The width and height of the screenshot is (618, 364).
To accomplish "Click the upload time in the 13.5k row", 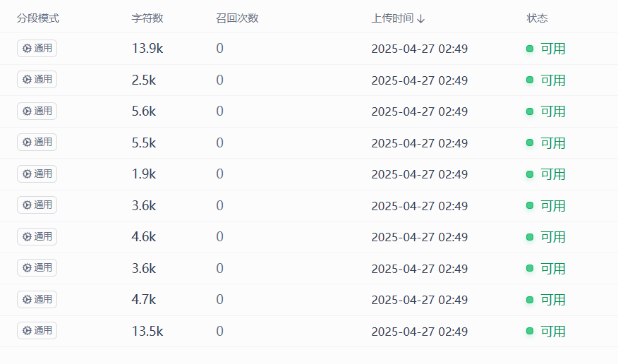I will click(x=419, y=332).
